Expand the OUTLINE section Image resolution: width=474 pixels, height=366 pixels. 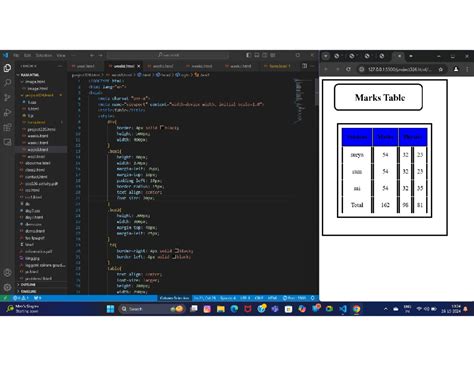coord(28,285)
